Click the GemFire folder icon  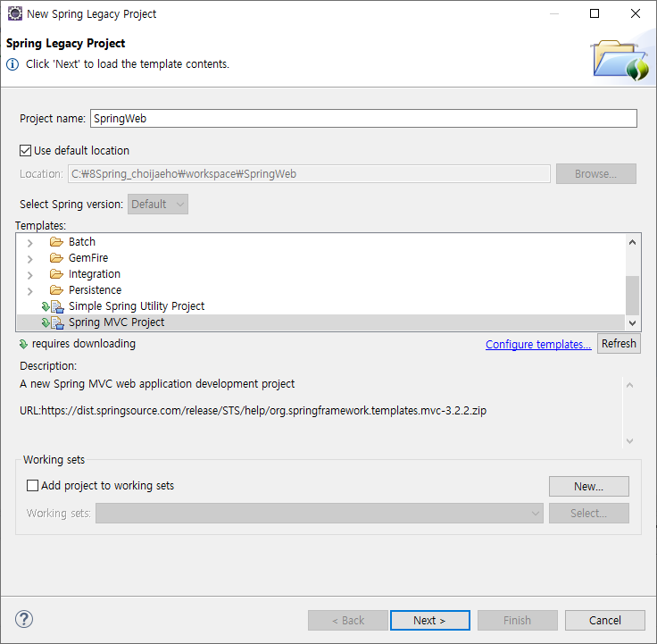coord(56,258)
